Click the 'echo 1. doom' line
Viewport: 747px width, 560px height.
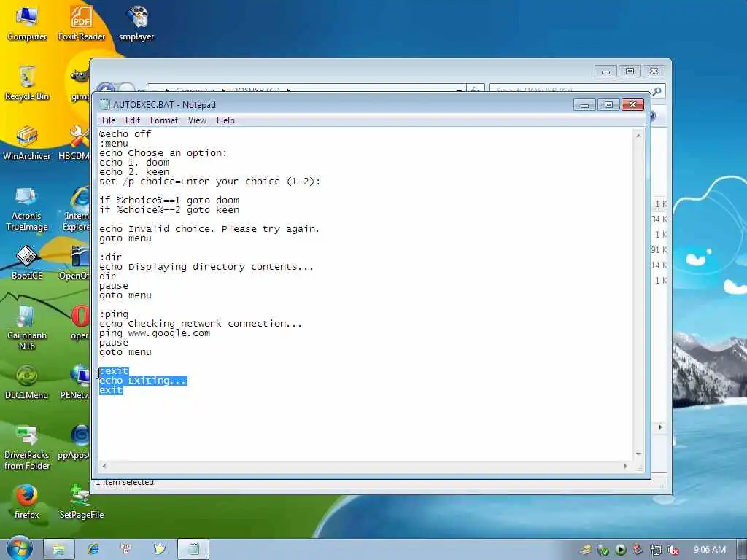(x=134, y=163)
